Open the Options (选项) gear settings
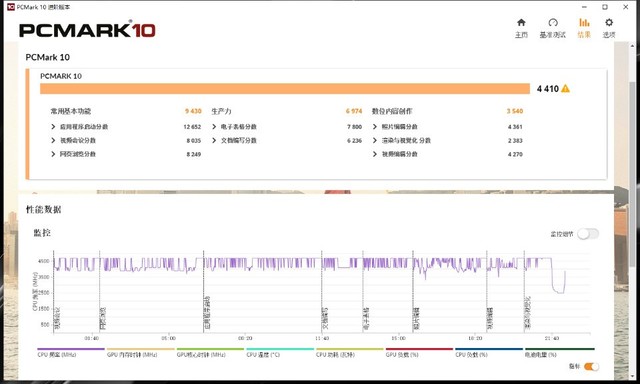Viewport: 640px width, 384px height. pyautogui.click(x=609, y=28)
